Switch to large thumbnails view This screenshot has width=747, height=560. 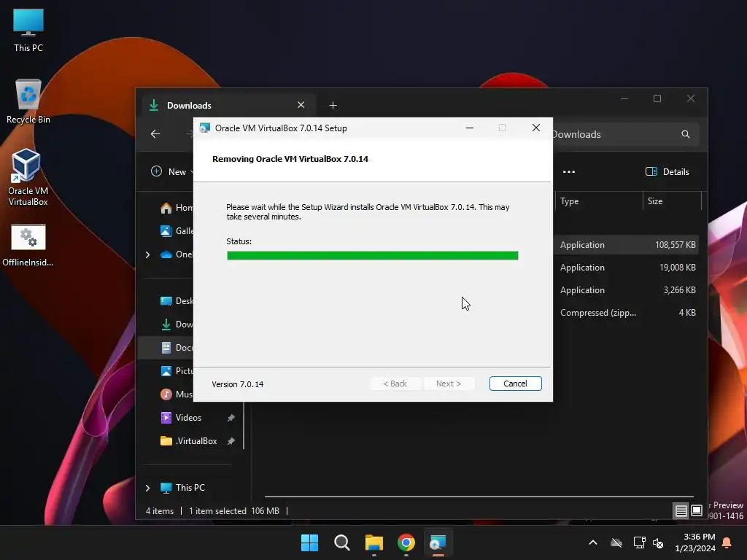tap(697, 511)
